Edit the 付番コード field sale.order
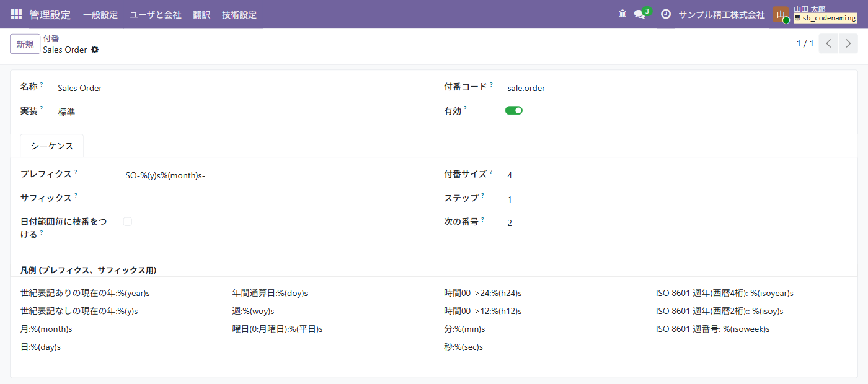Screen dimensions: 868x384 (x=677, y=89)
